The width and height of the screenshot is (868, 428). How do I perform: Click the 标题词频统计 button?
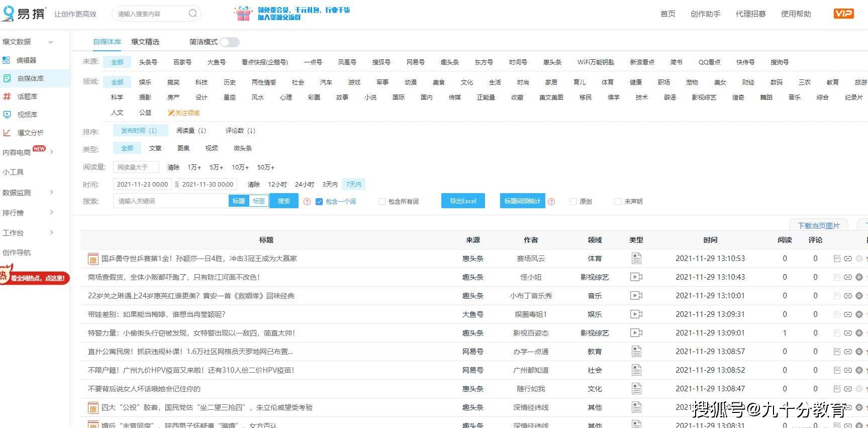coord(522,201)
